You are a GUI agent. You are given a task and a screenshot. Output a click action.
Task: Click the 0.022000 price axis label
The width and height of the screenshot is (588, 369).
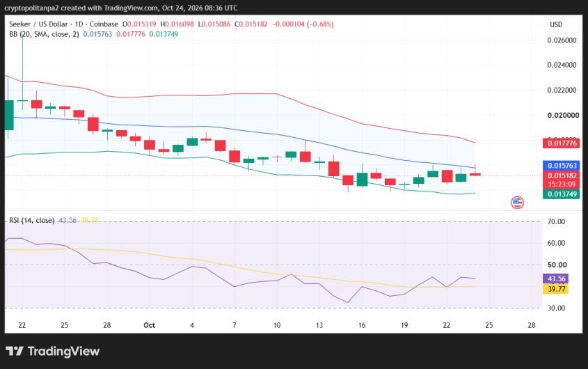(x=562, y=90)
